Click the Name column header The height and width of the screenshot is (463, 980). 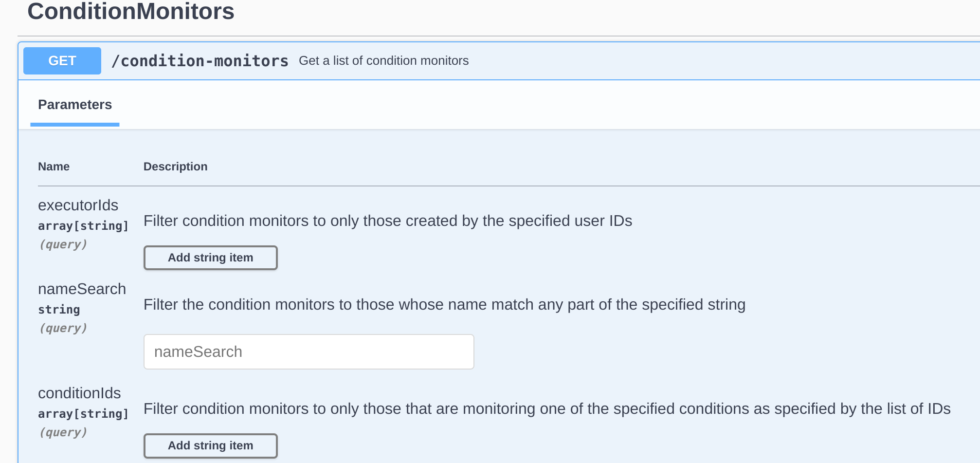[x=54, y=166]
